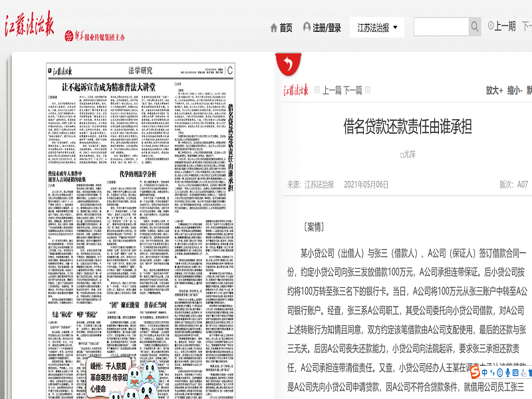Open the "团"聚正能量 青春正当时 article in thumbnail
The image size is (532, 399).
(138, 305)
